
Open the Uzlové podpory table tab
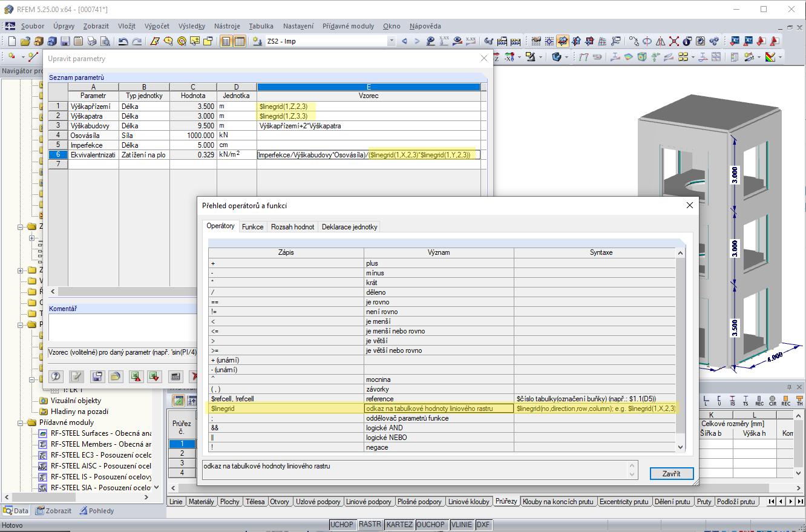(x=318, y=502)
